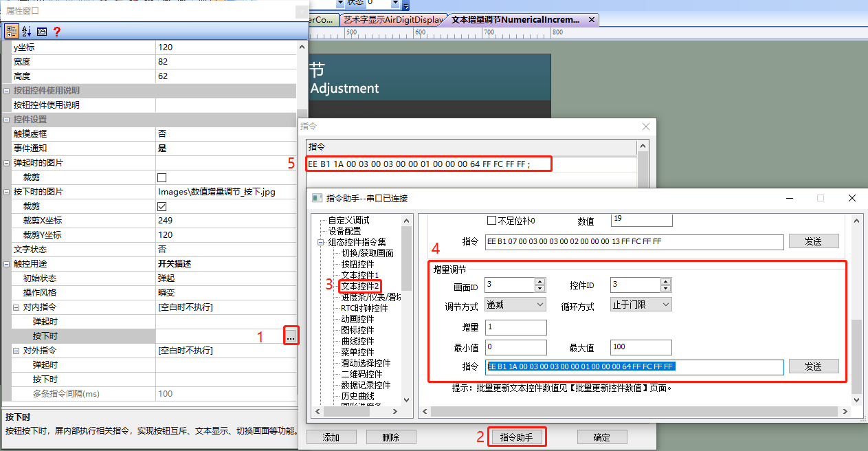Select 数据记录控件 in the tree
This screenshot has width=868, height=451.
point(366,385)
